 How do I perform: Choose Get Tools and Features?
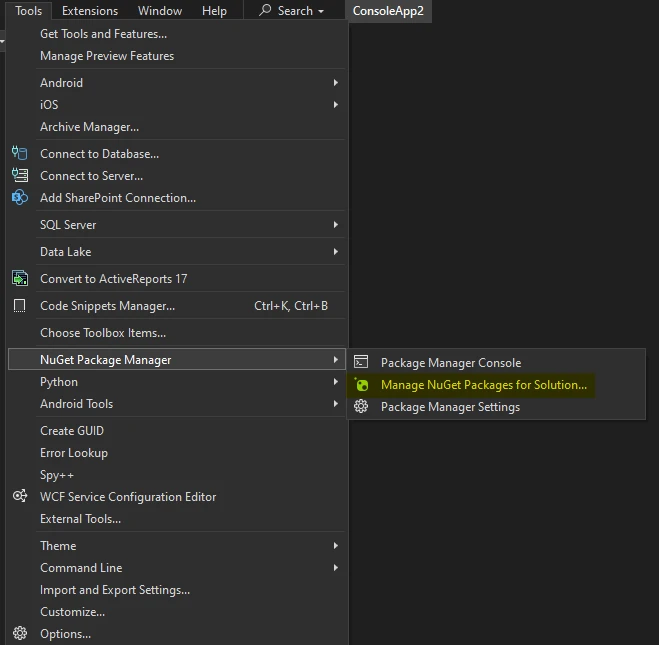[x=103, y=34]
